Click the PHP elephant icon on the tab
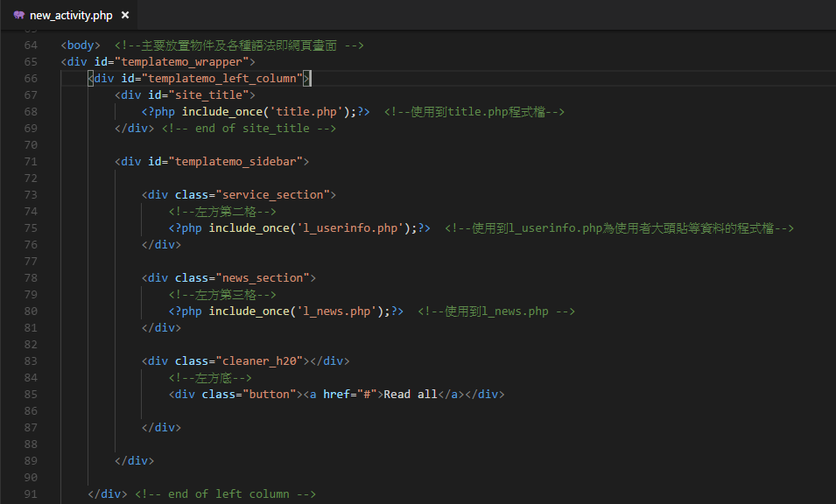The height and width of the screenshot is (504, 836). [19, 15]
